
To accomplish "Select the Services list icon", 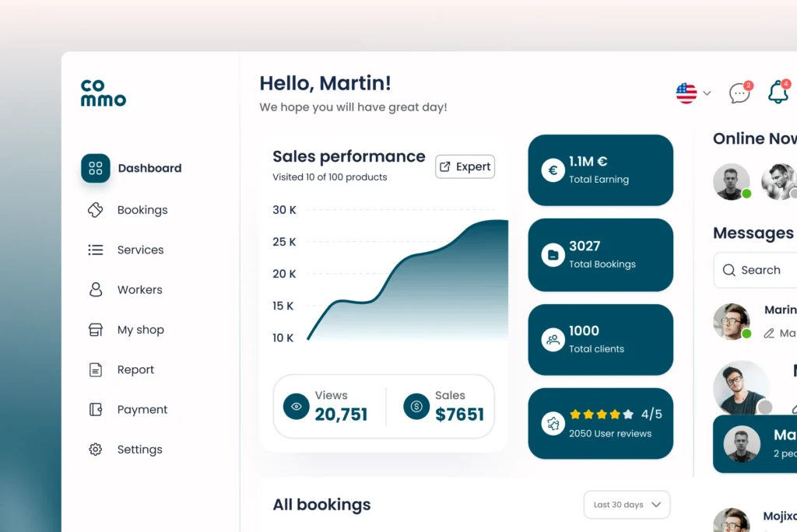I will click(x=96, y=250).
